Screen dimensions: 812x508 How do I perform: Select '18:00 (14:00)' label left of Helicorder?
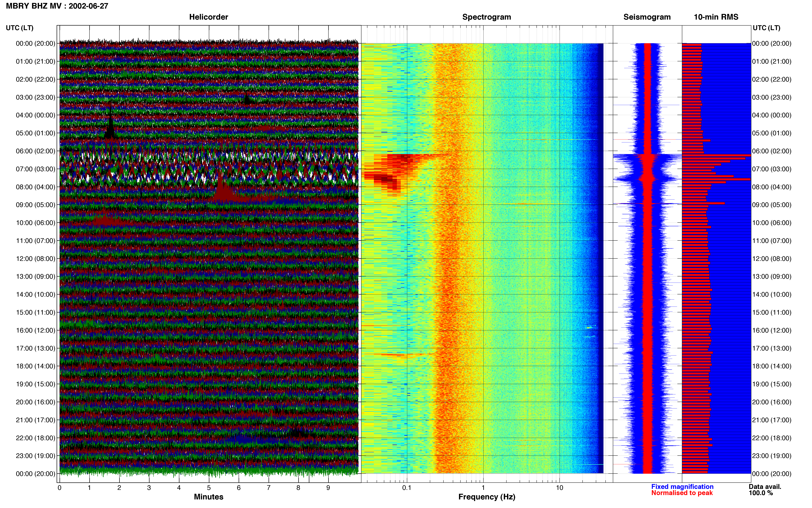pos(36,366)
